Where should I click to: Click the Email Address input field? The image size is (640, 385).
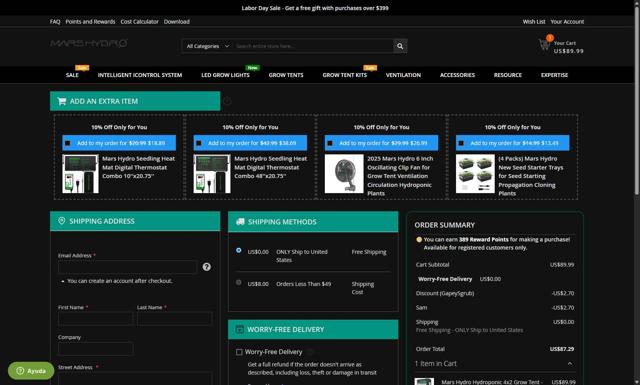128,267
